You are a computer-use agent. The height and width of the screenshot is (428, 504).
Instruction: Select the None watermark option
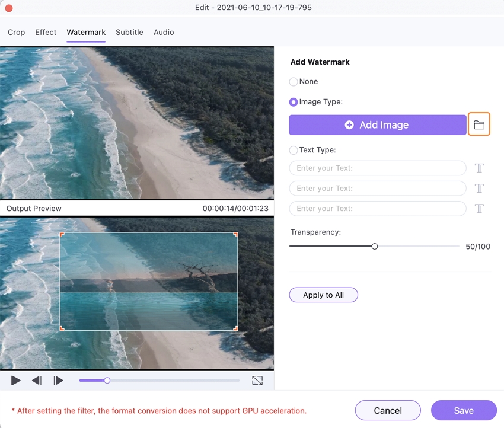[x=294, y=82]
